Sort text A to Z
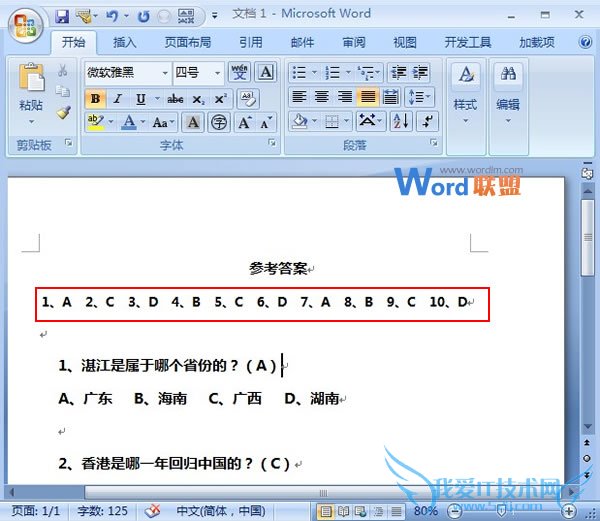 [401, 122]
